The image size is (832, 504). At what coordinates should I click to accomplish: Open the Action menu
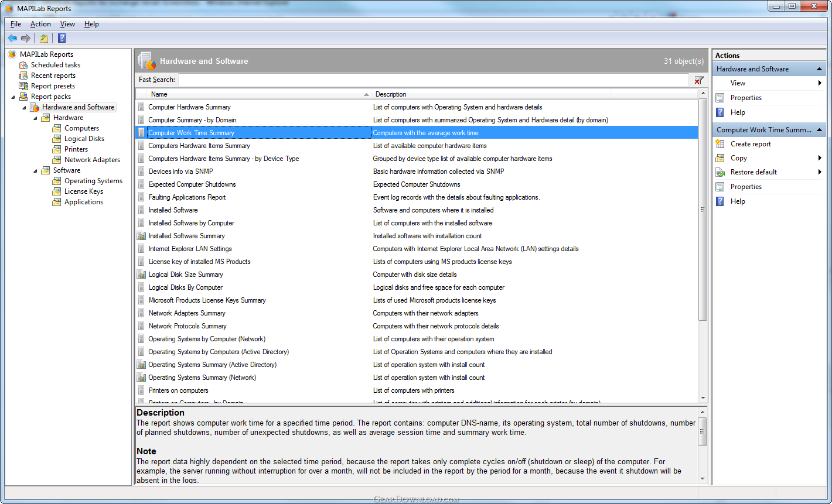coord(40,24)
